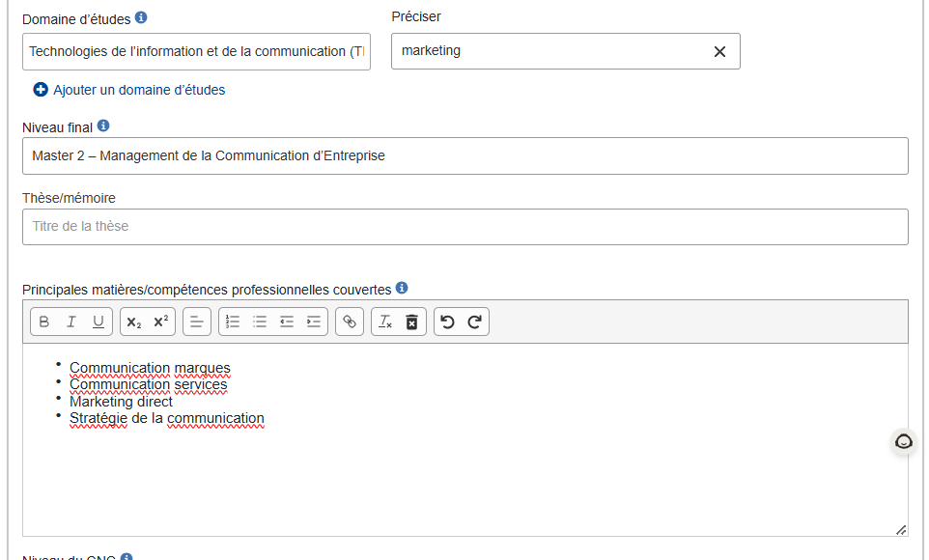929x560 pixels.
Task: Toggle bold formatting in the editor
Action: (x=44, y=322)
